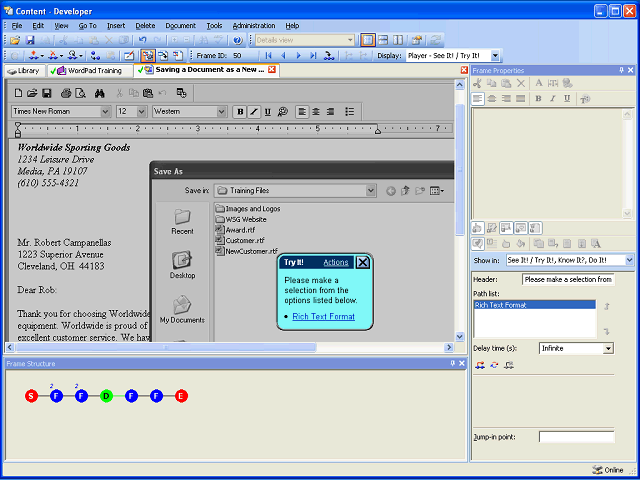Cut text in Frame Properties toolbar
The width and height of the screenshot is (640, 480).
point(477,83)
